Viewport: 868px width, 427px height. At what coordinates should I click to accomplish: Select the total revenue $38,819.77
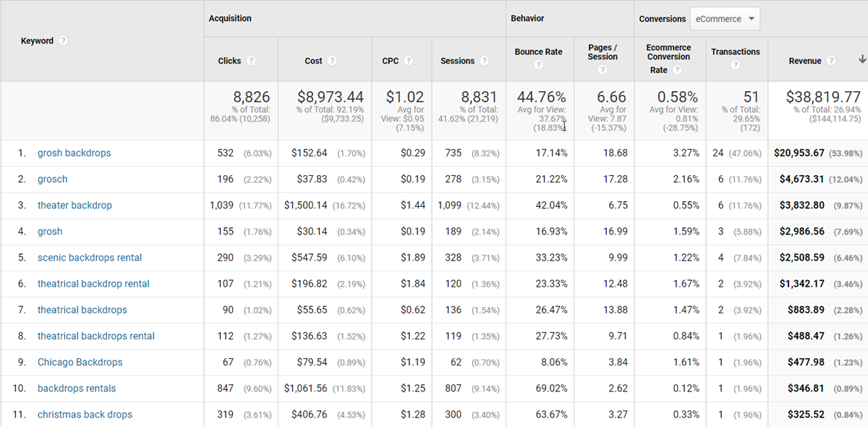tap(824, 97)
